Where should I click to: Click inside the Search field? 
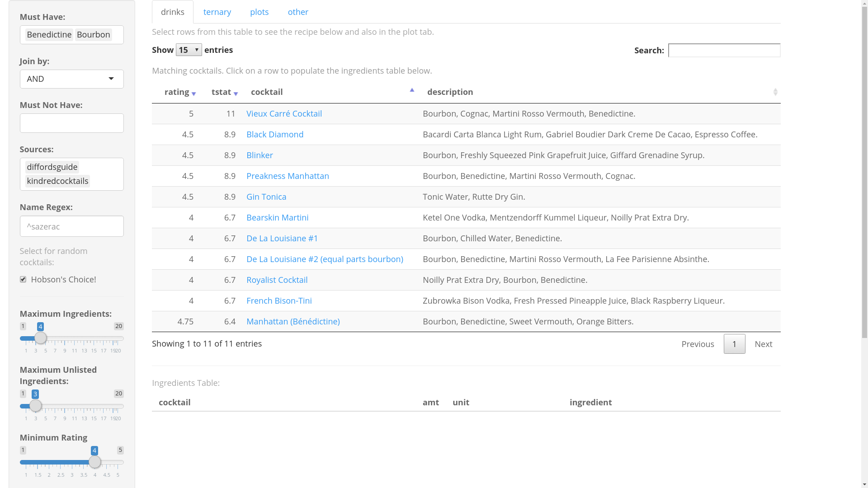tap(724, 50)
